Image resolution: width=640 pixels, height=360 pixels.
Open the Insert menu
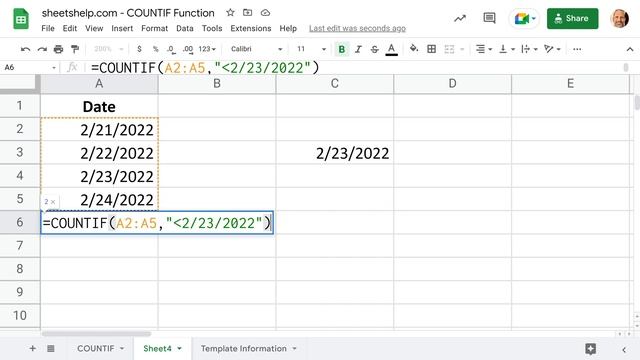[x=122, y=28]
